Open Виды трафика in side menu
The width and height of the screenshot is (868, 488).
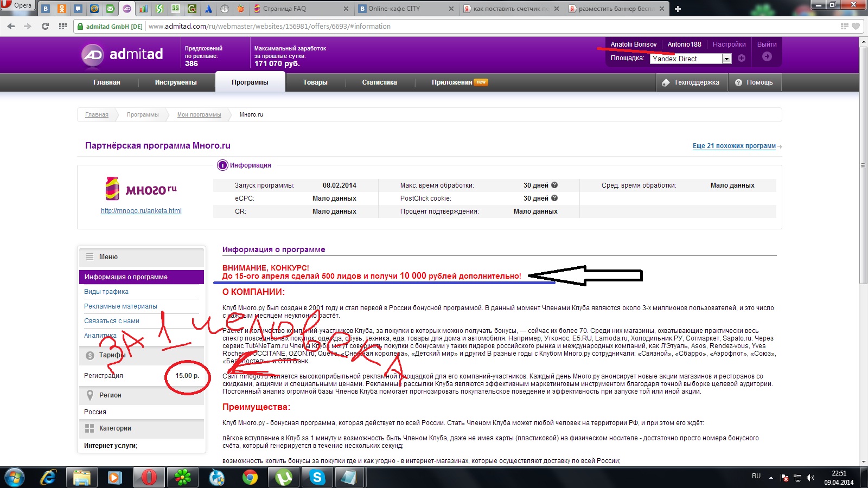pos(106,292)
